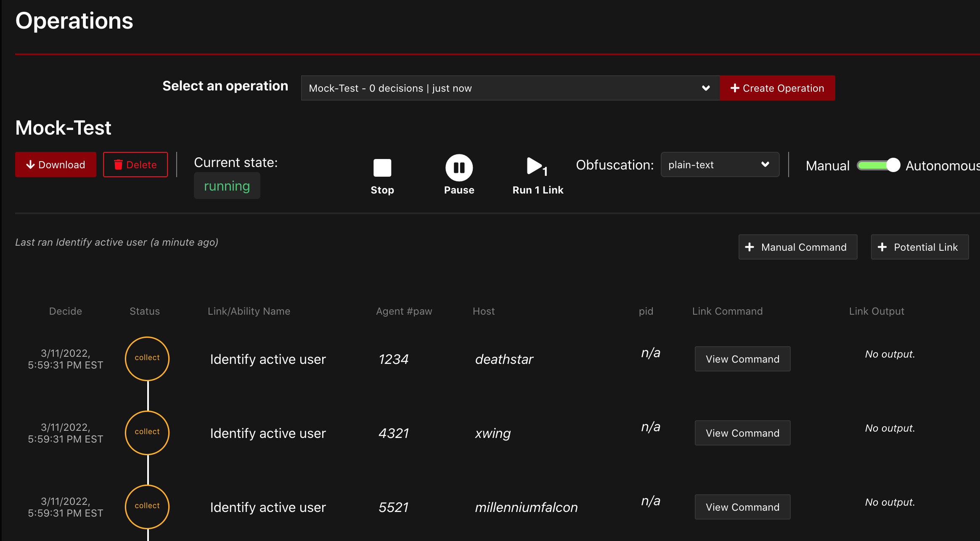
Task: Add a Manual Command
Action: [797, 247]
